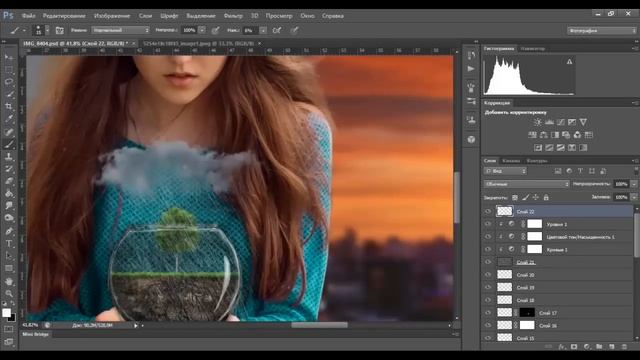Switch to the second document tab

199,43
